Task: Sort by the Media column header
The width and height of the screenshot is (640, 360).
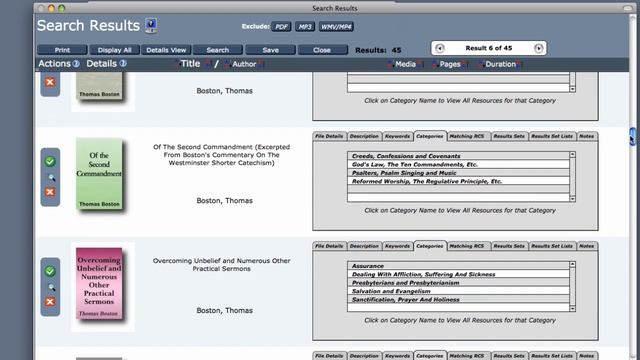Action: point(405,64)
